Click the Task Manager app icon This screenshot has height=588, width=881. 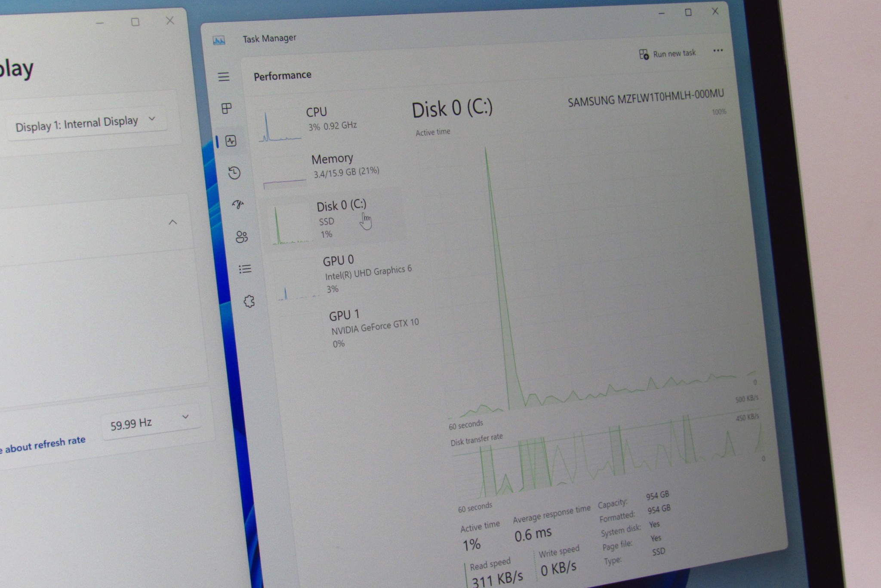219,41
